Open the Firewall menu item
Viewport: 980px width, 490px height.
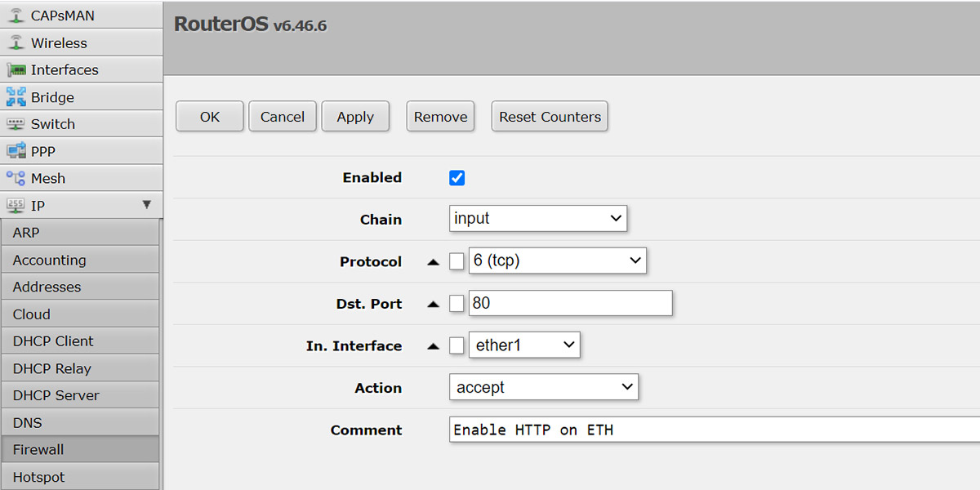[80, 449]
